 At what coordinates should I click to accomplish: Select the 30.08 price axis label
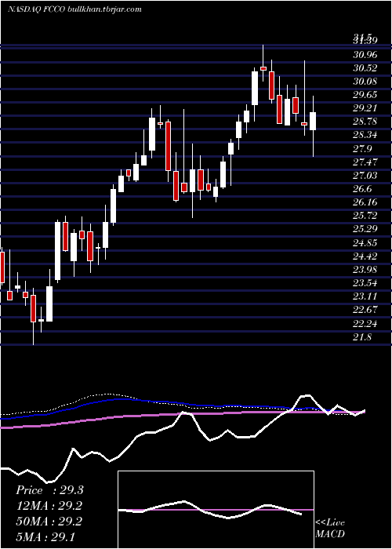[365, 82]
